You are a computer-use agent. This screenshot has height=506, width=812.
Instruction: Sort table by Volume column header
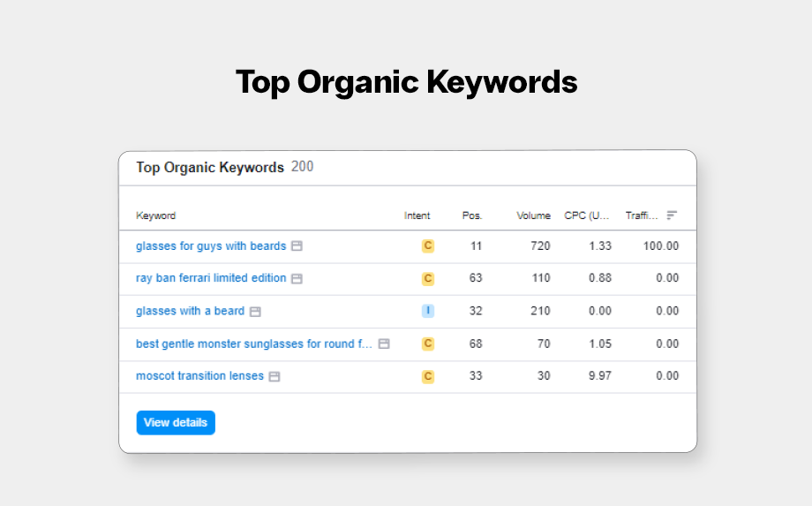pyautogui.click(x=533, y=215)
